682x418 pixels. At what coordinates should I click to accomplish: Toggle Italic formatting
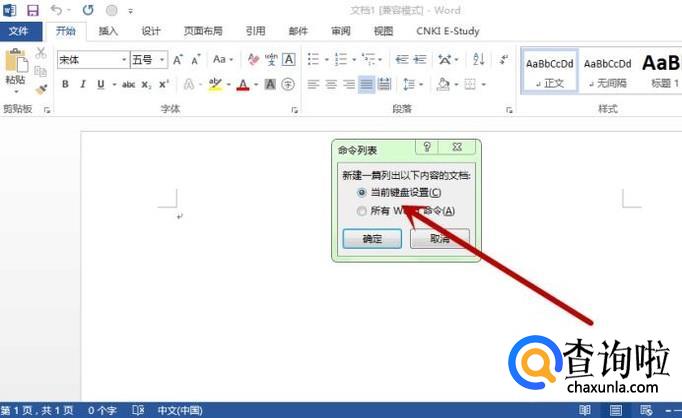83,84
